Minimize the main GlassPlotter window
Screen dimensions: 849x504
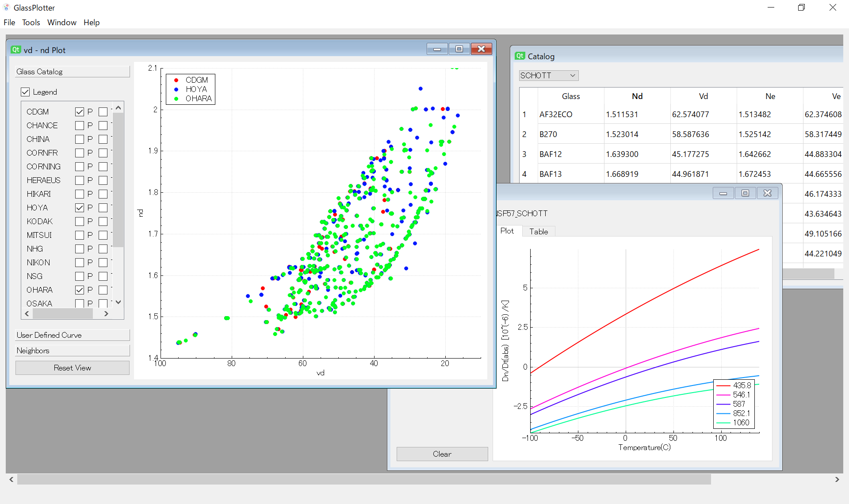pyautogui.click(x=771, y=8)
